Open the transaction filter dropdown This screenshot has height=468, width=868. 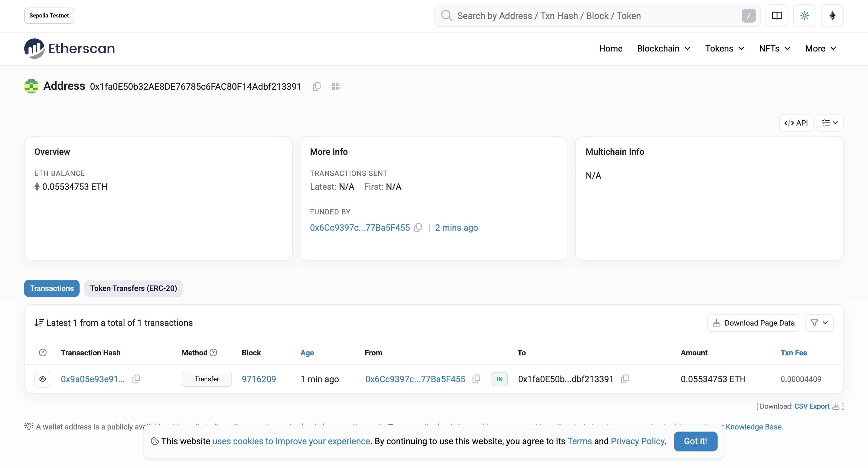point(819,323)
